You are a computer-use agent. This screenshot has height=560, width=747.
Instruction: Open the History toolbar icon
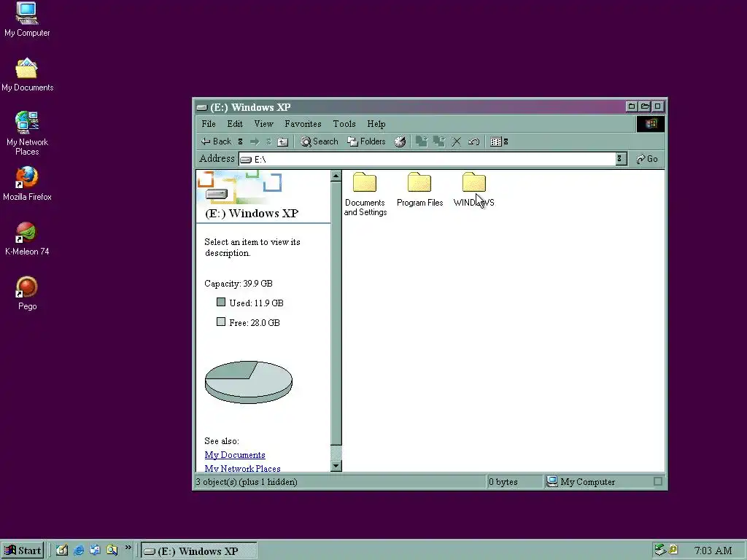click(400, 141)
